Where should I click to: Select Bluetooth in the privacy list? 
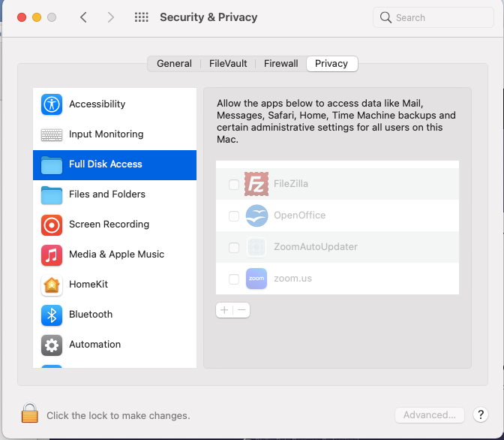[x=91, y=315]
